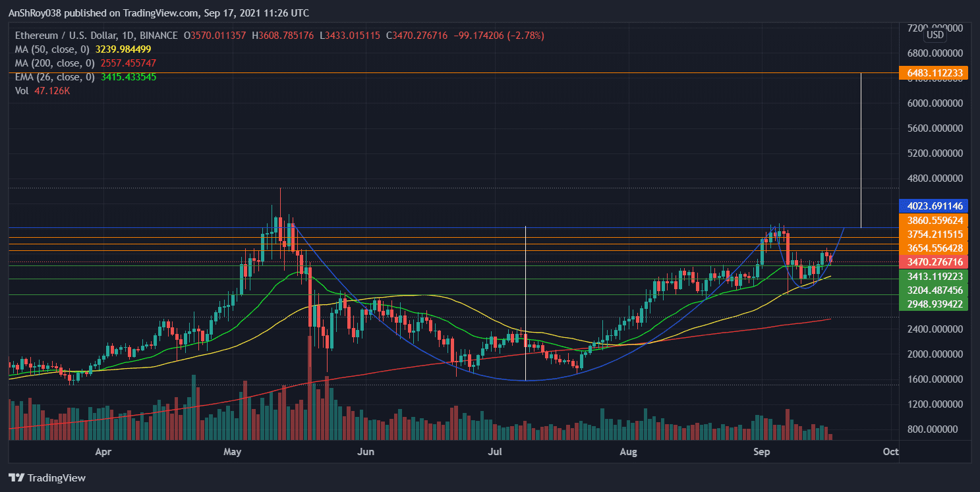The image size is (980, 492).
Task: Select the Sep label on the time axis
Action: pos(762,452)
